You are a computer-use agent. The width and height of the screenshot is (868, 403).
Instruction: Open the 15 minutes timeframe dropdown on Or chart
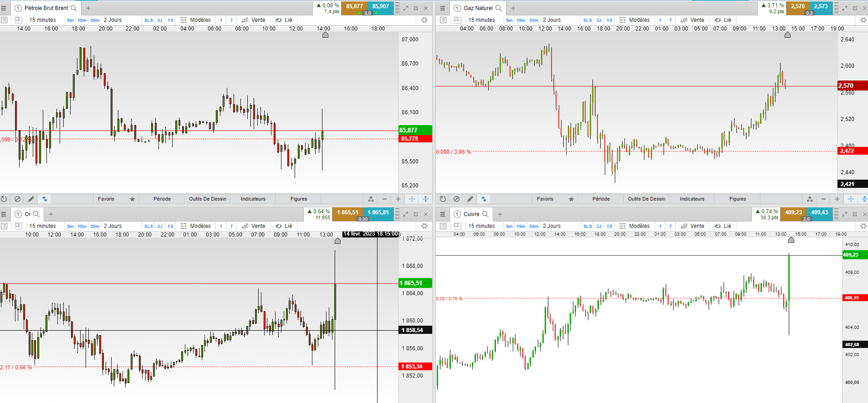(x=43, y=226)
